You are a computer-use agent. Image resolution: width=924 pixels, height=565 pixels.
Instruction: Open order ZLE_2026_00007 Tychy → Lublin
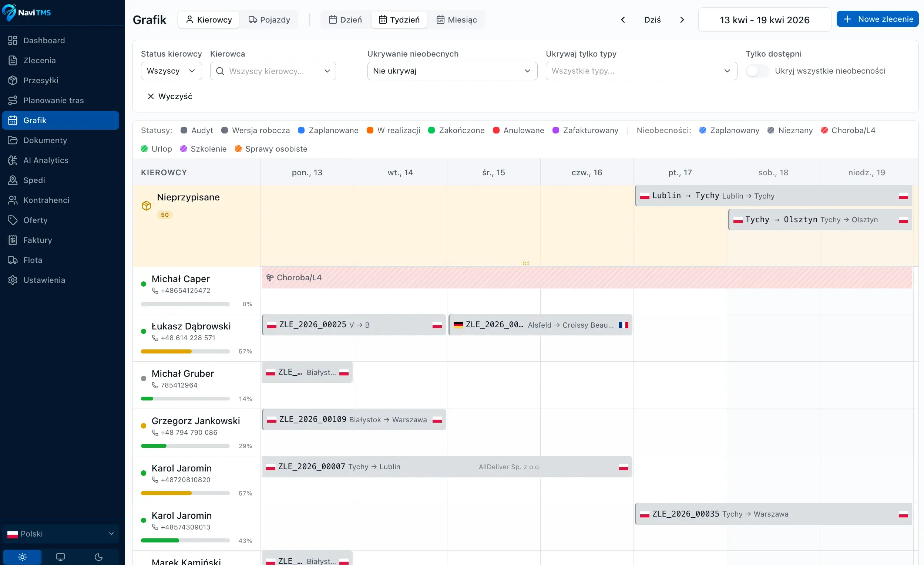click(447, 467)
